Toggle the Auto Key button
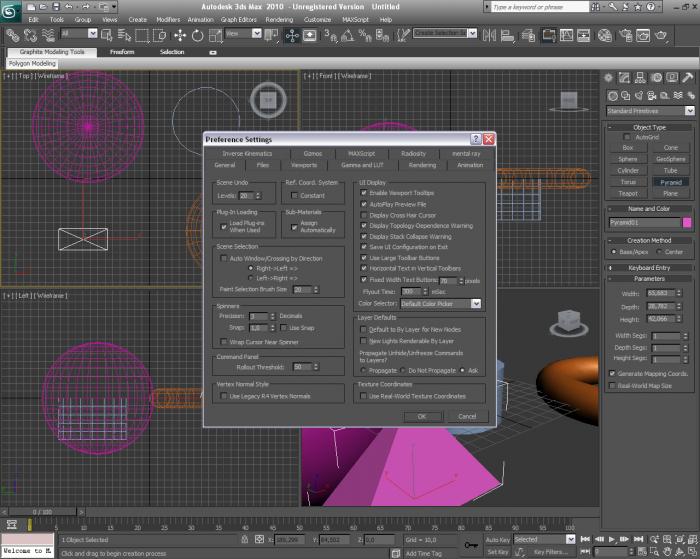Image resolution: width=700 pixels, height=559 pixels. tap(497, 539)
